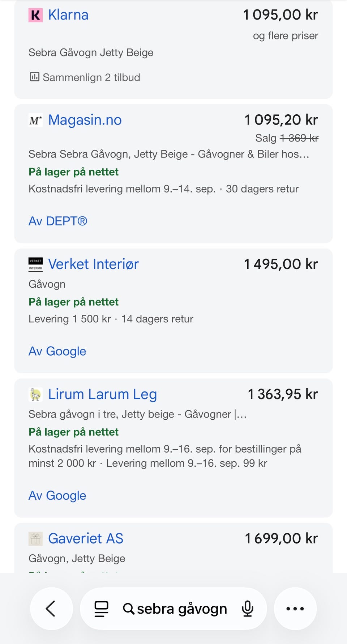Image resolution: width=347 pixels, height=644 pixels.
Task: Tap the sebra gåvogn search field
Action: pos(173,609)
